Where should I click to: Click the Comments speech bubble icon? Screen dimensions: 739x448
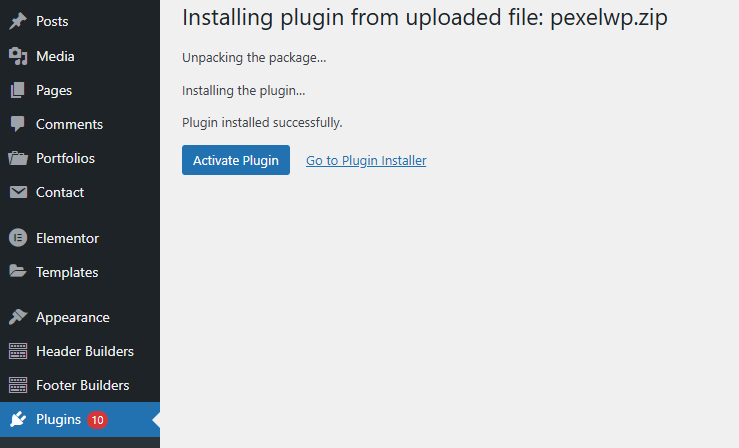coord(18,124)
